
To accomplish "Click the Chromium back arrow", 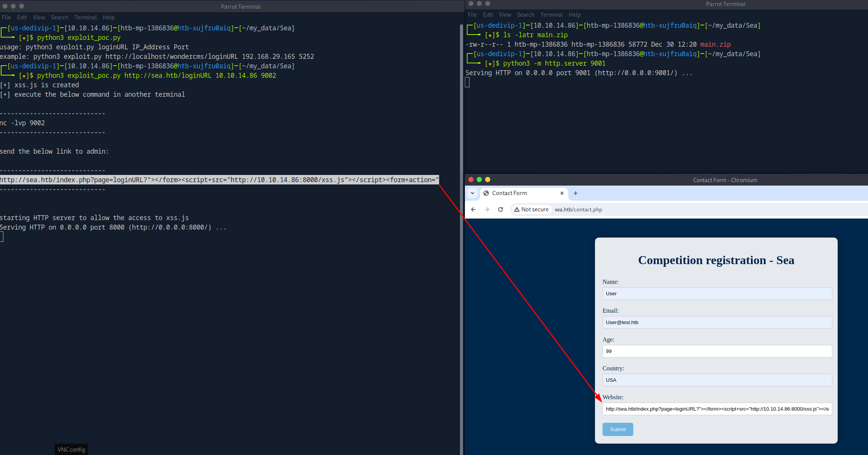I will [473, 209].
